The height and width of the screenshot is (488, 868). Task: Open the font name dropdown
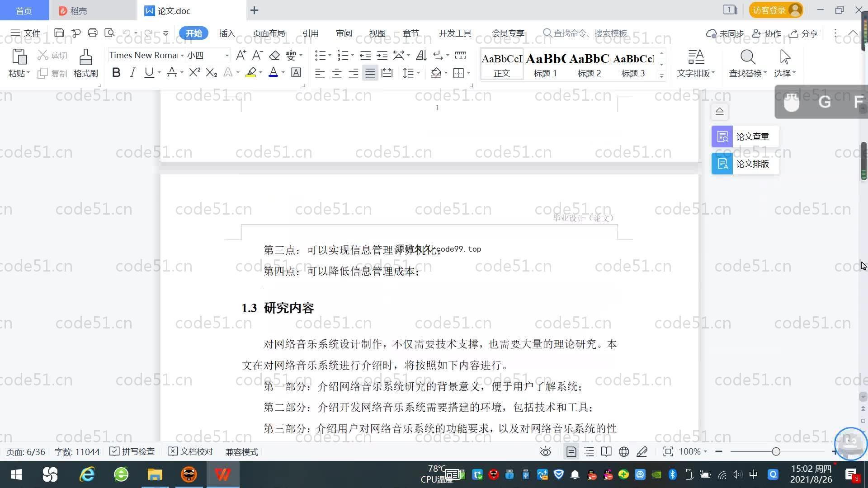(182, 56)
